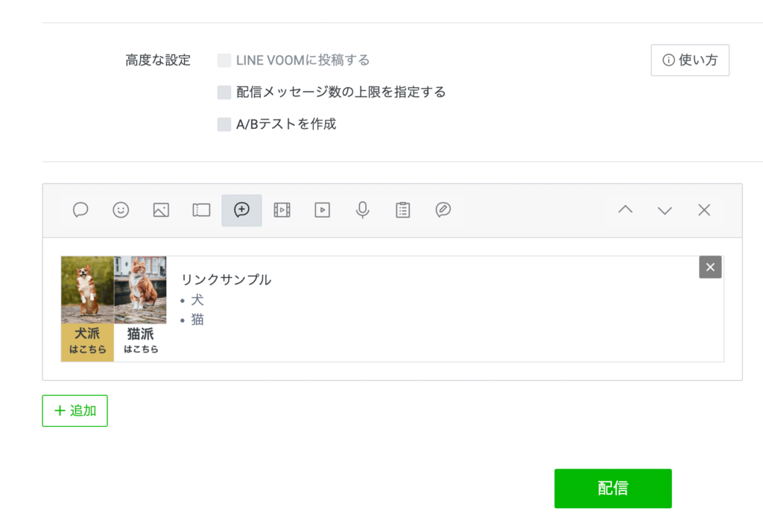Move message block up with chevron
This screenshot has height=532, width=763.
(x=625, y=210)
